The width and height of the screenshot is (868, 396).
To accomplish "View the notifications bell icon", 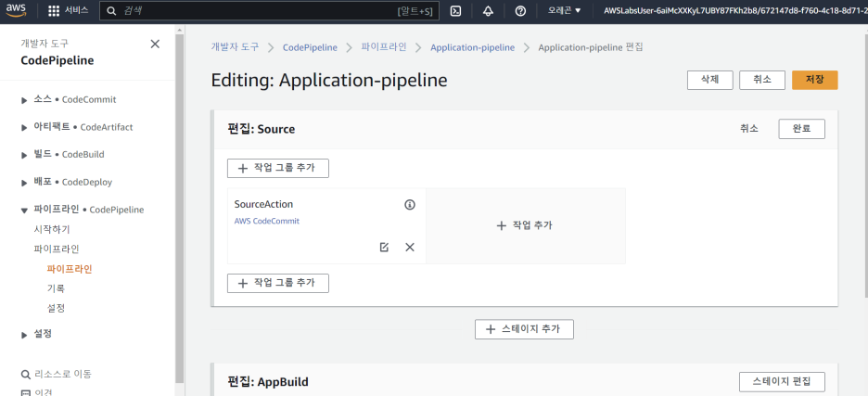I will click(488, 11).
